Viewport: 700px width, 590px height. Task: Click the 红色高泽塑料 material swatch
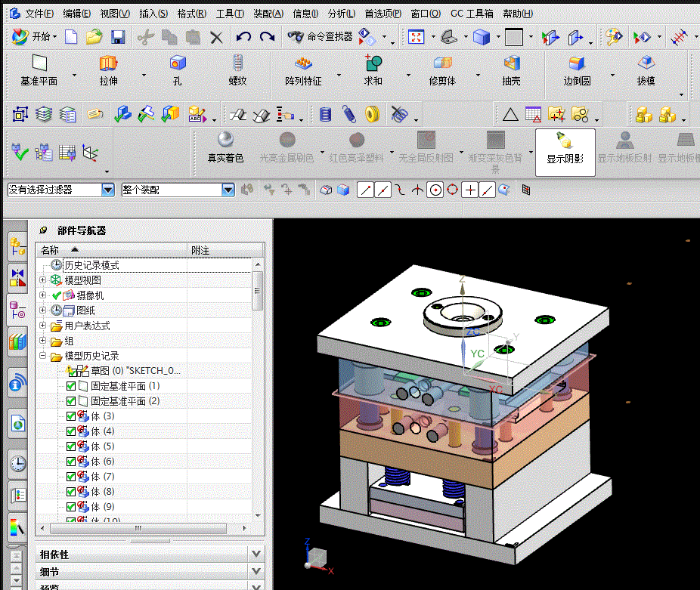point(356,147)
